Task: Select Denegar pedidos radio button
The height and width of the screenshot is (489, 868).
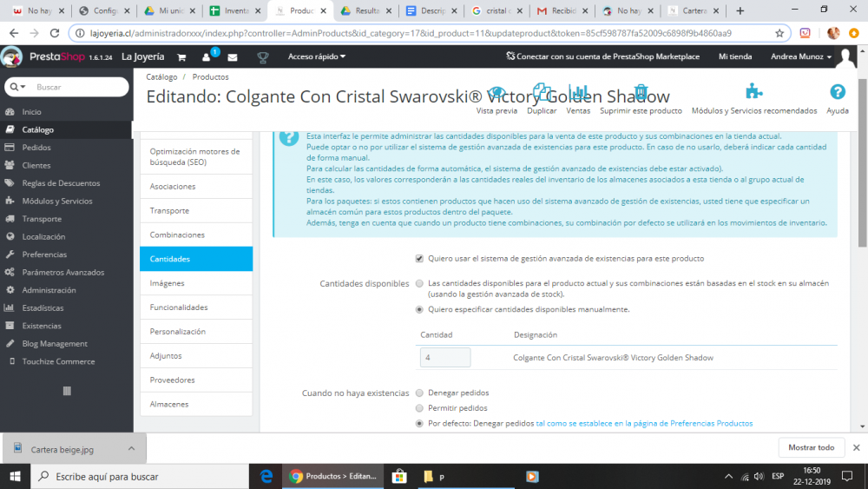Action: (x=419, y=393)
